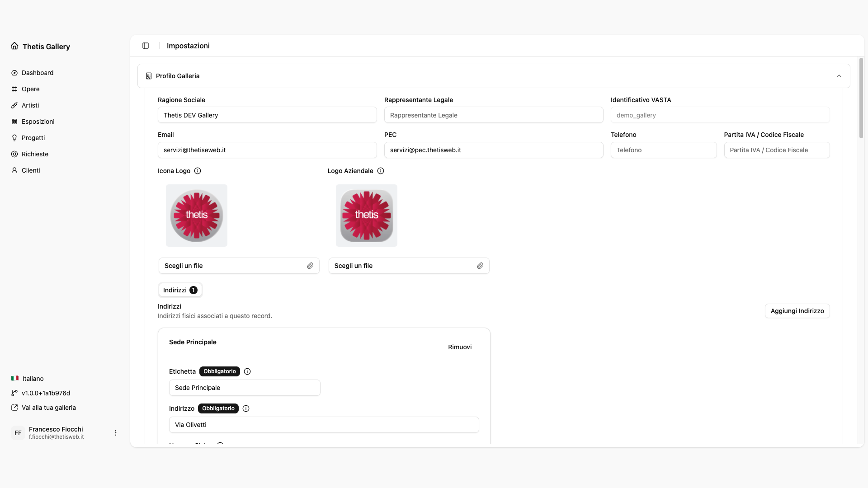Viewport: 868px width, 488px height.
Task: Click the Francesco Fiocchi user name
Action: (56, 429)
